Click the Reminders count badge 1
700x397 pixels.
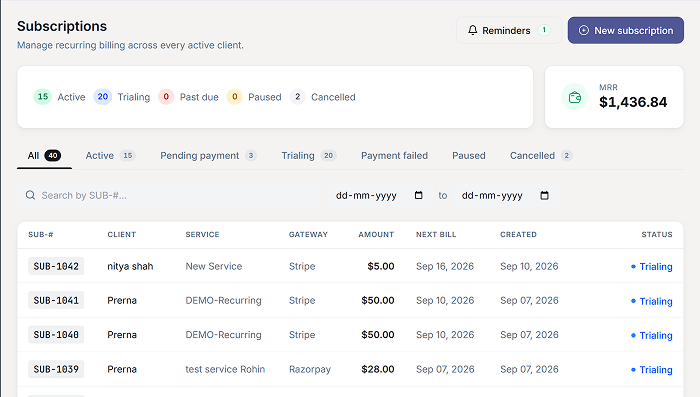point(544,30)
